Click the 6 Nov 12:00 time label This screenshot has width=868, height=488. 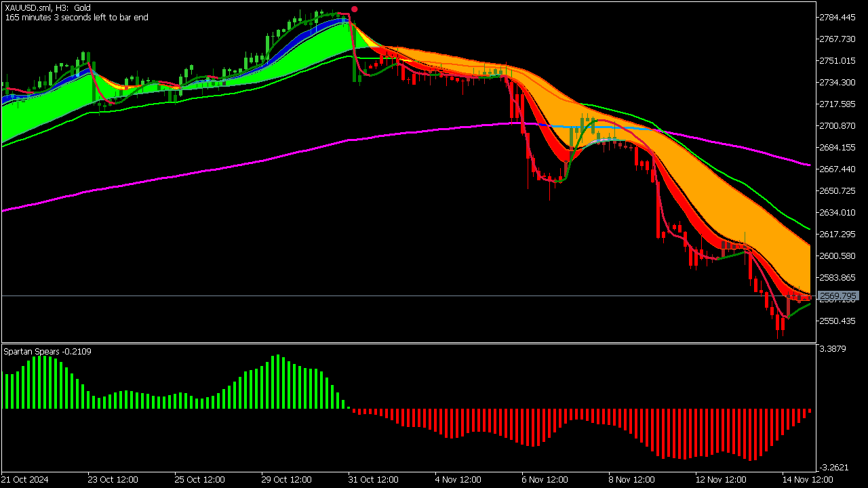545,479
